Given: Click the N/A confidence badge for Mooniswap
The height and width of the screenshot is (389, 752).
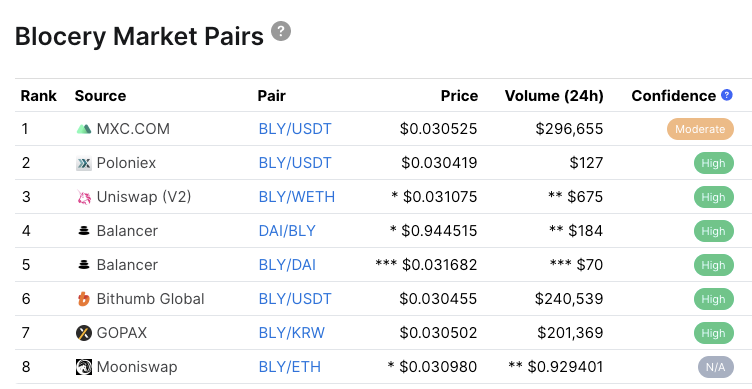Looking at the screenshot, I should (716, 367).
